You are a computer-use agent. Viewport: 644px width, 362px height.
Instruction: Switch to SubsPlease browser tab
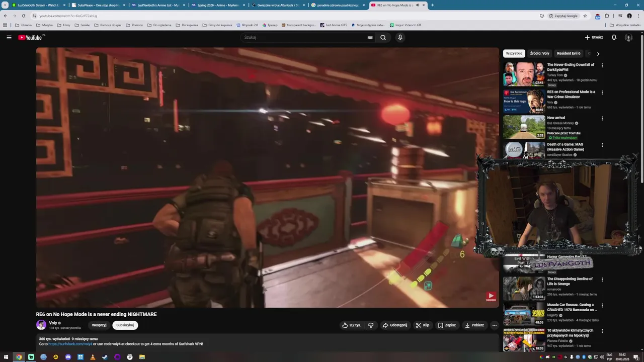pyautogui.click(x=98, y=5)
